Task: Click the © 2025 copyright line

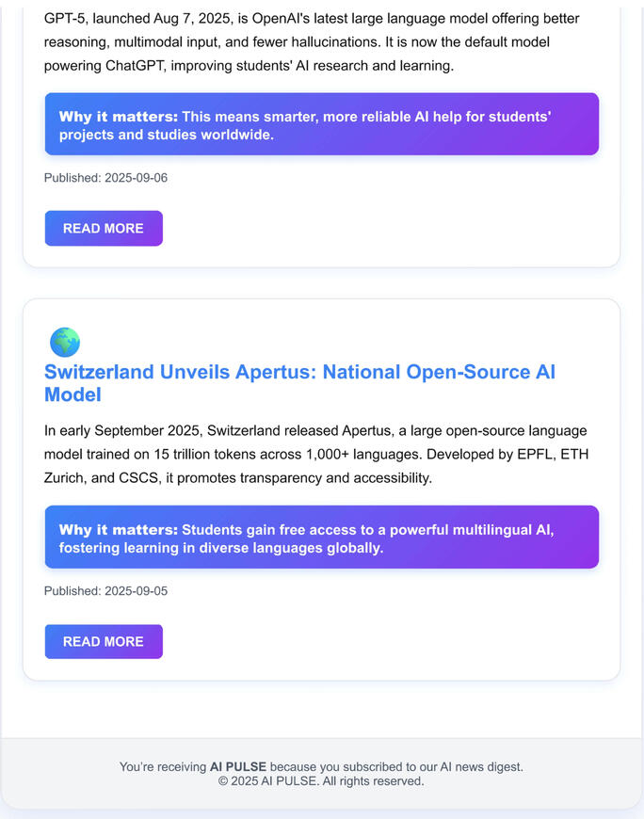Action: (321, 781)
